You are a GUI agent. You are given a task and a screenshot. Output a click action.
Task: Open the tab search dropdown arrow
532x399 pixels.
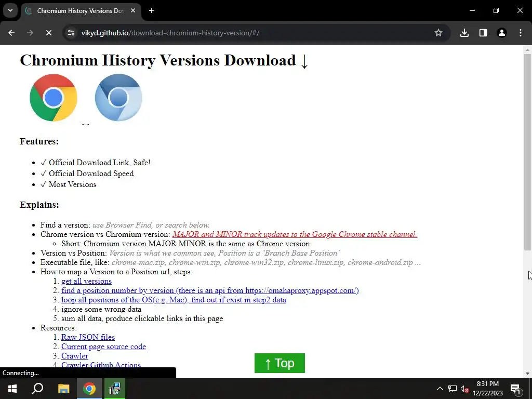(x=10, y=10)
